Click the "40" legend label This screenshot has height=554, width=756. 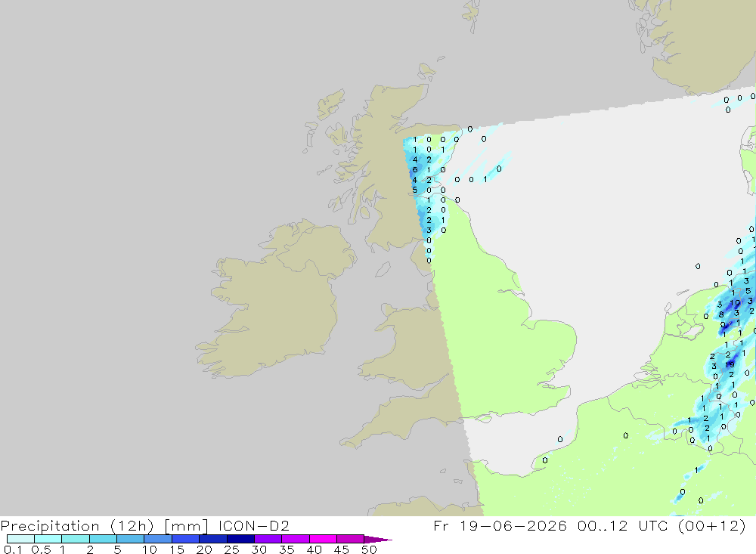click(314, 549)
